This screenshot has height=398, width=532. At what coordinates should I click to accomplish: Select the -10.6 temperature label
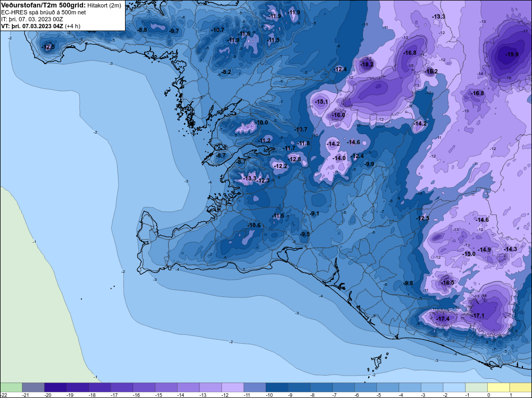(254, 225)
